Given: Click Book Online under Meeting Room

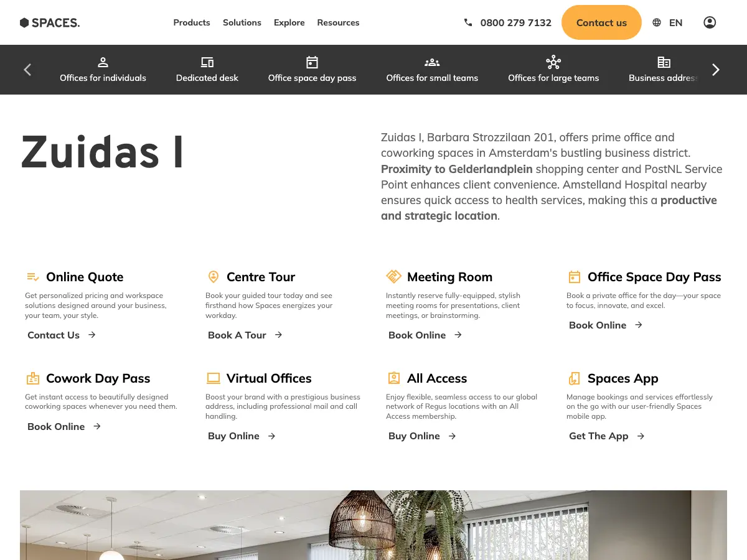Looking at the screenshot, I should click(x=417, y=335).
